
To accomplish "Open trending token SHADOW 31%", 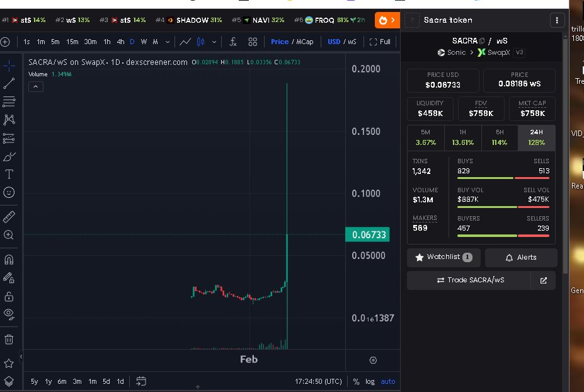I will 188,20.
